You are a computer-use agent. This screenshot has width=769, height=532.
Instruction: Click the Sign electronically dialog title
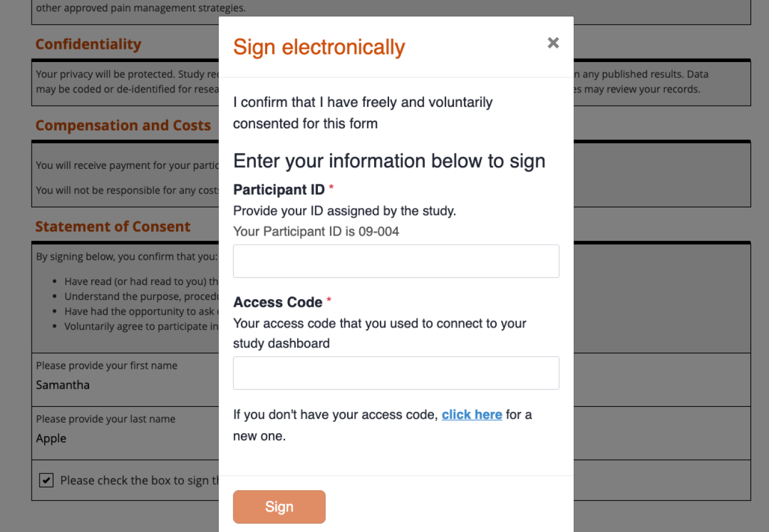click(x=319, y=47)
